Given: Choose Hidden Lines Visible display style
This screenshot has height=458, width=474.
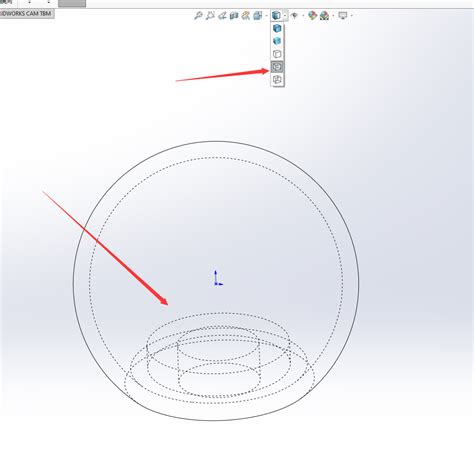Looking at the screenshot, I should point(277,67).
